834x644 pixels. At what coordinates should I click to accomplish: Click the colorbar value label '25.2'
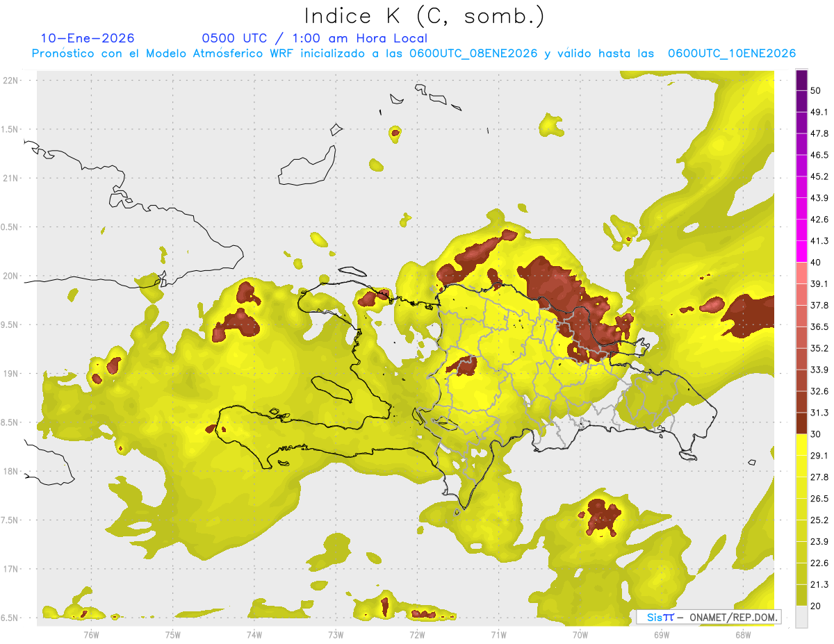tap(819, 520)
